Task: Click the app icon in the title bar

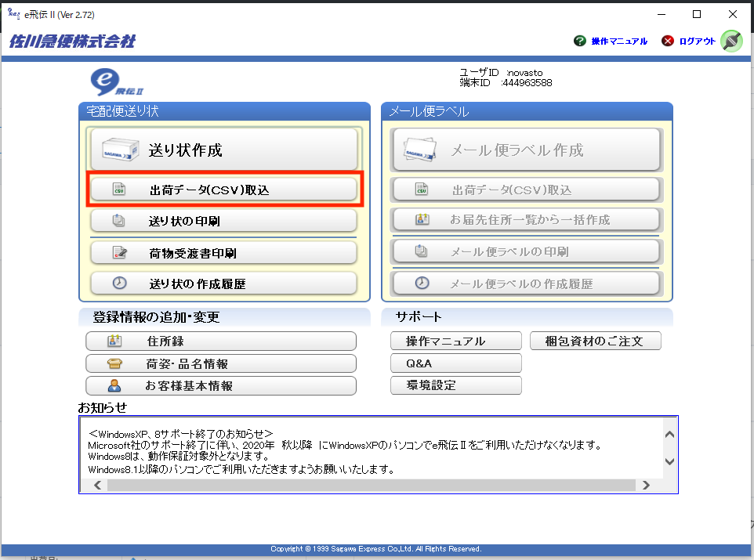Action: click(x=13, y=14)
